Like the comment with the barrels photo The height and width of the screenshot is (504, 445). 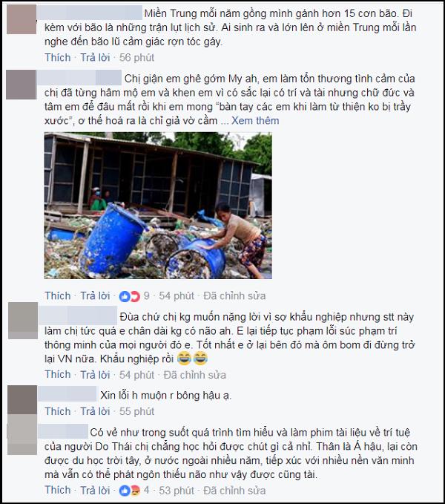click(58, 295)
